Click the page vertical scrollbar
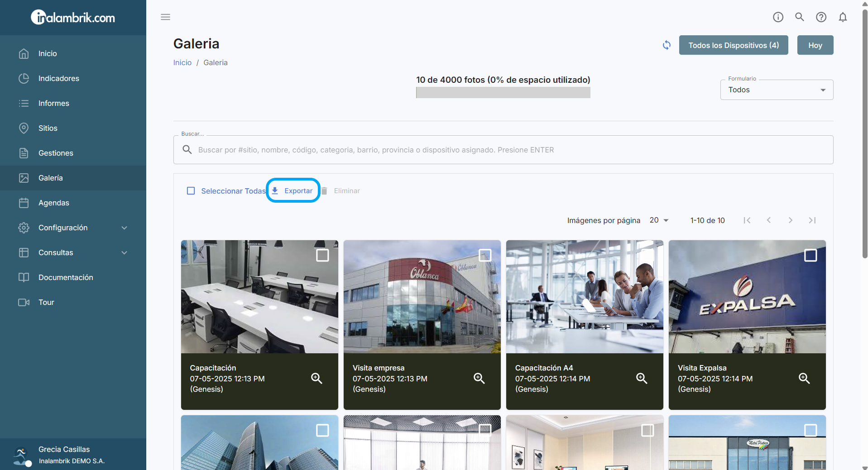The height and width of the screenshot is (470, 868). tap(865, 133)
